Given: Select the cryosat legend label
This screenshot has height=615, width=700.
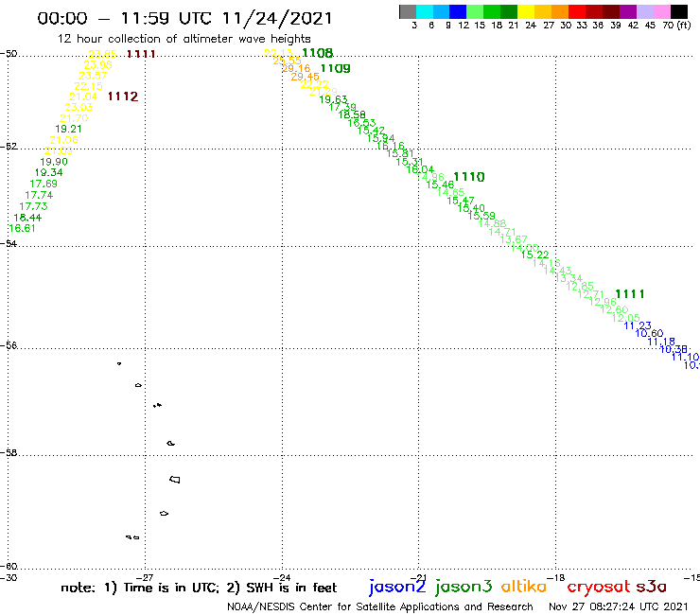Looking at the screenshot, I should tap(599, 587).
